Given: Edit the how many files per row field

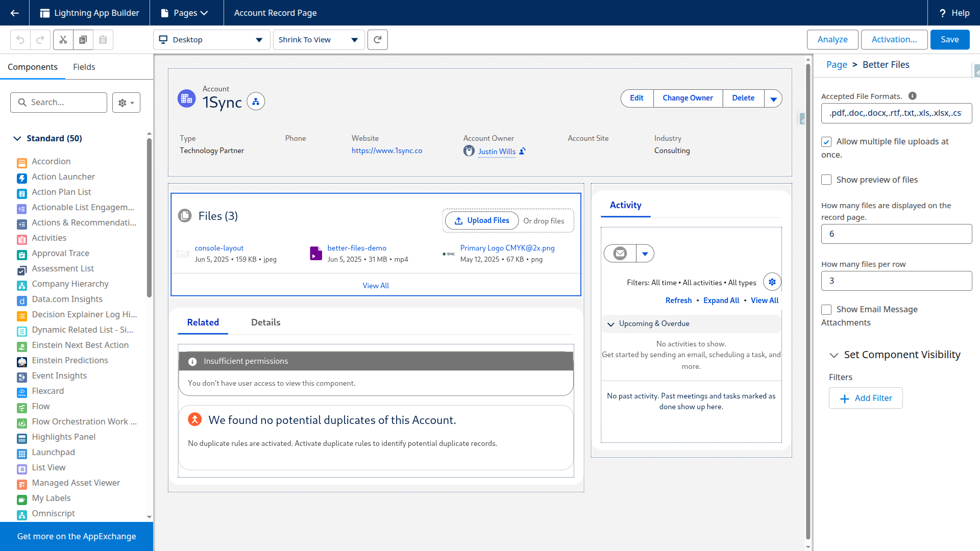Looking at the screenshot, I should point(896,281).
